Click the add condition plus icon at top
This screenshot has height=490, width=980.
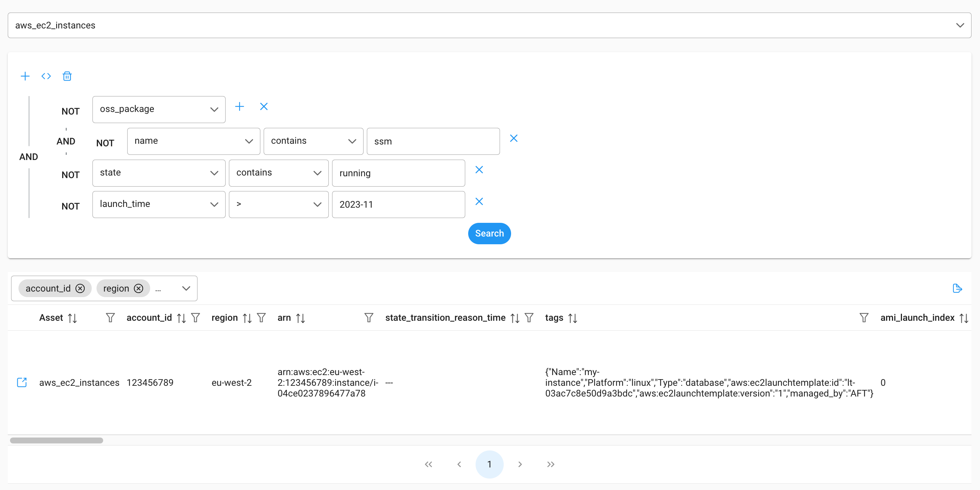25,76
